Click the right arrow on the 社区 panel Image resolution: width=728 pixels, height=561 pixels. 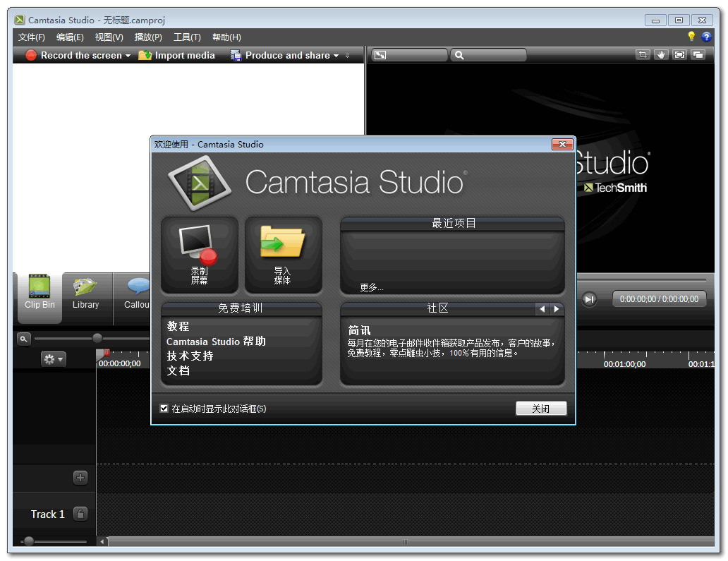click(557, 308)
